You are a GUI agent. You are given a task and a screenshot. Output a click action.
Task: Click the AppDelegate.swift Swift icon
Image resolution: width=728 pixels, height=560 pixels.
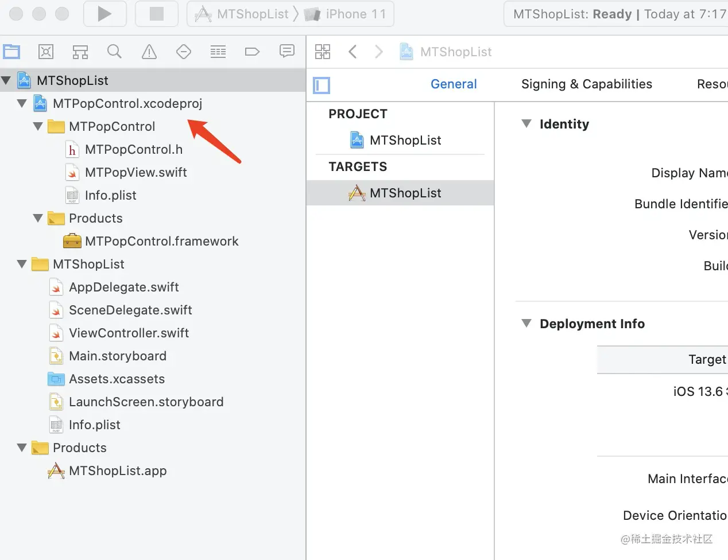coord(56,287)
